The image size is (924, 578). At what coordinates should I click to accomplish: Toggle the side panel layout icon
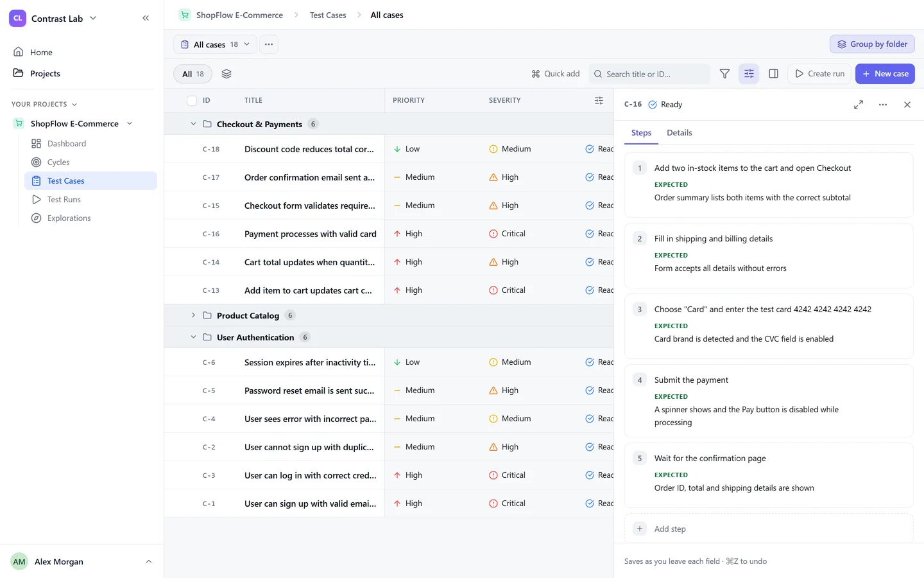773,74
